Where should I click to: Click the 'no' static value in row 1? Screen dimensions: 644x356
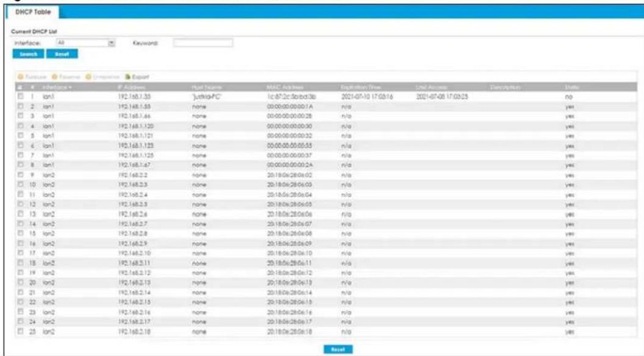click(568, 97)
